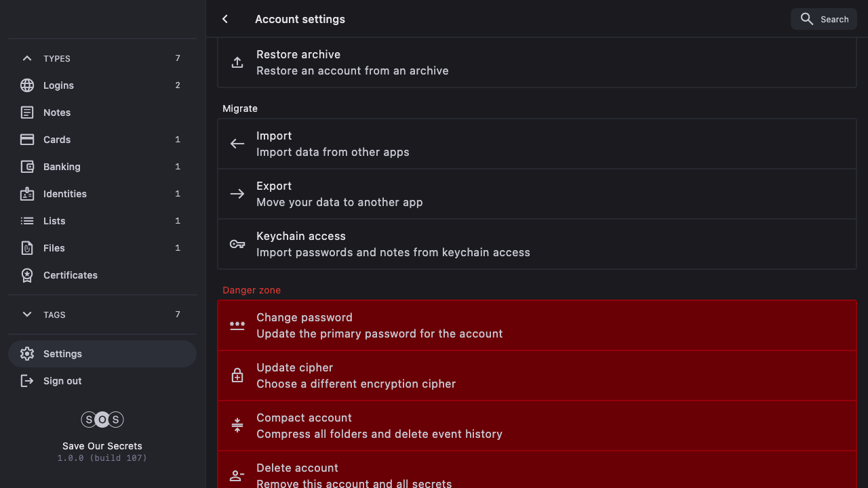Click the Change password asterisks icon
The width and height of the screenshot is (868, 488).
pos(237,325)
